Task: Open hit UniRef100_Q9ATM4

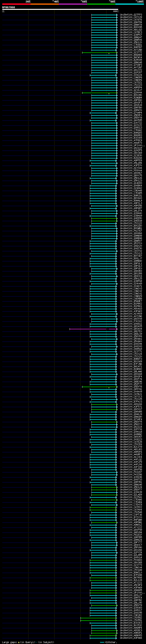Action: click(131, 22)
